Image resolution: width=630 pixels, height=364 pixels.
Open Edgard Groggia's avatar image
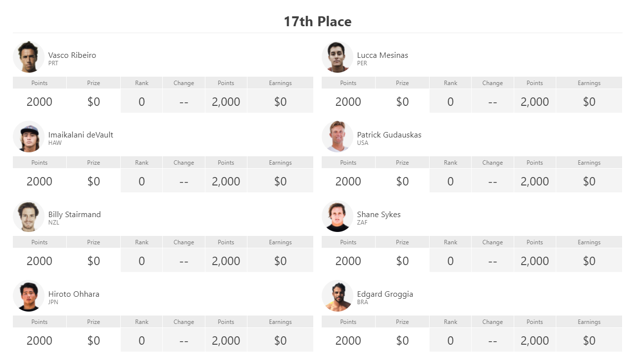pyautogui.click(x=338, y=296)
